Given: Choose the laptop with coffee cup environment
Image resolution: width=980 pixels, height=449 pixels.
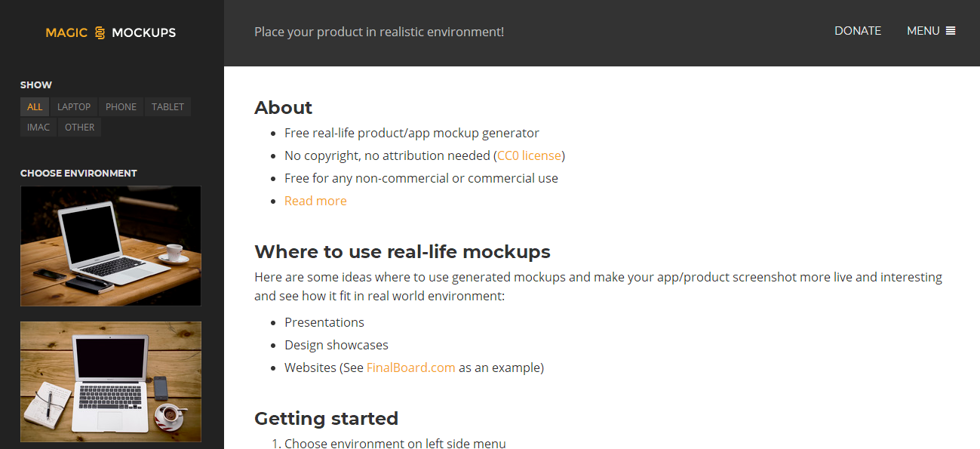Looking at the screenshot, I should click(x=111, y=246).
